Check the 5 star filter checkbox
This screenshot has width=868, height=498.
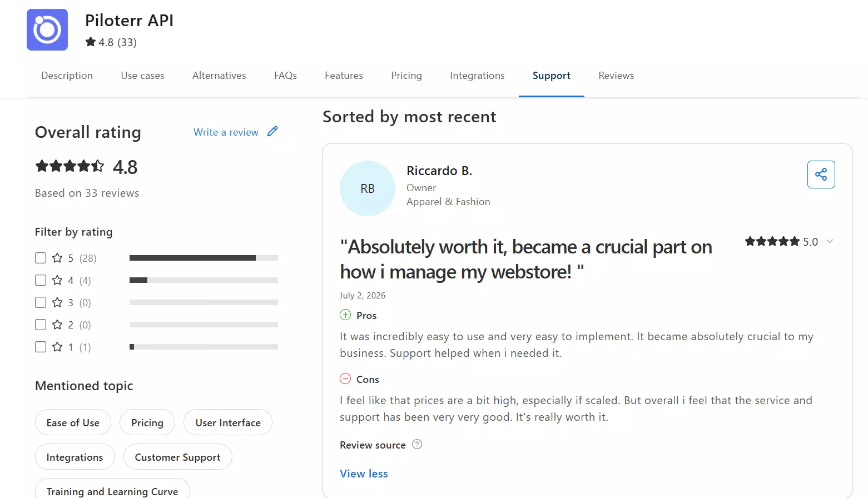pos(41,258)
